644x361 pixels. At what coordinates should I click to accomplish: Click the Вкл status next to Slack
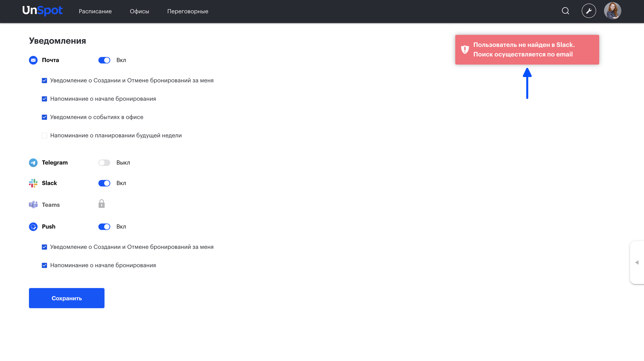(x=121, y=183)
